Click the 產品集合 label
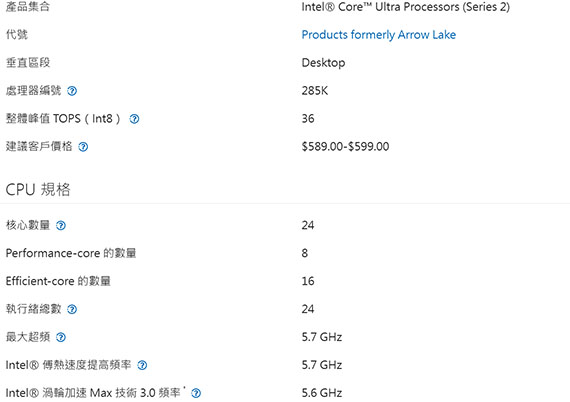This screenshot has width=570, height=402. pos(28,7)
